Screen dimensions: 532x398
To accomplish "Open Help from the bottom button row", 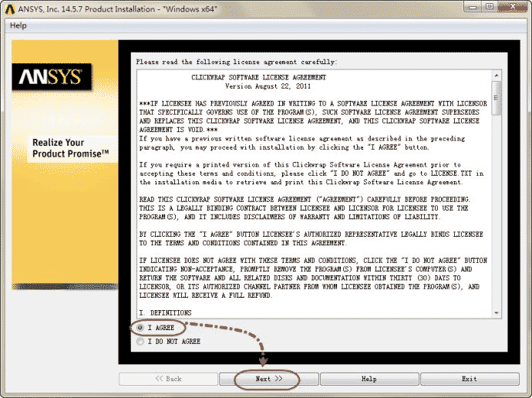I will (369, 379).
